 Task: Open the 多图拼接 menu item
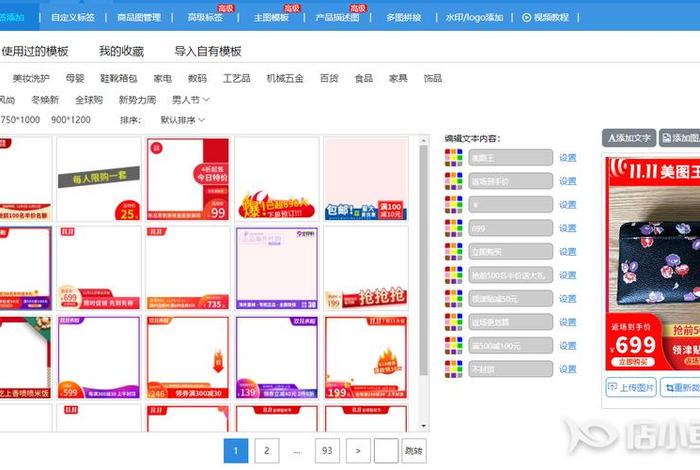point(404,17)
